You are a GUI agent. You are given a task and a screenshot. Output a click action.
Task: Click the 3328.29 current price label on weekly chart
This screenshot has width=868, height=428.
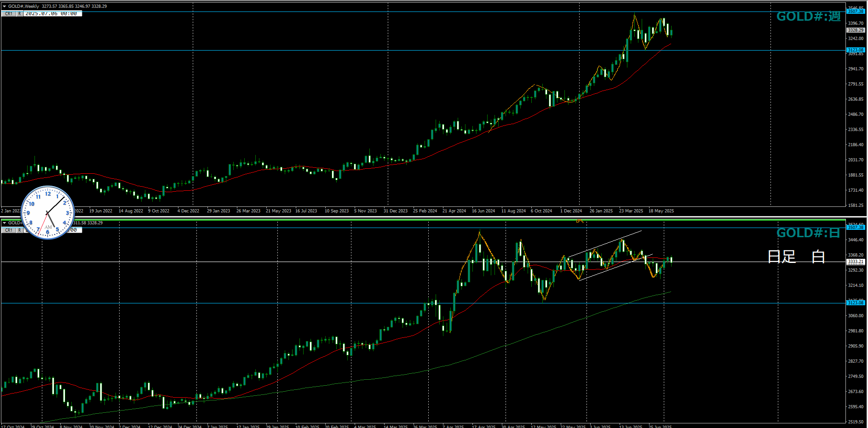pos(856,30)
